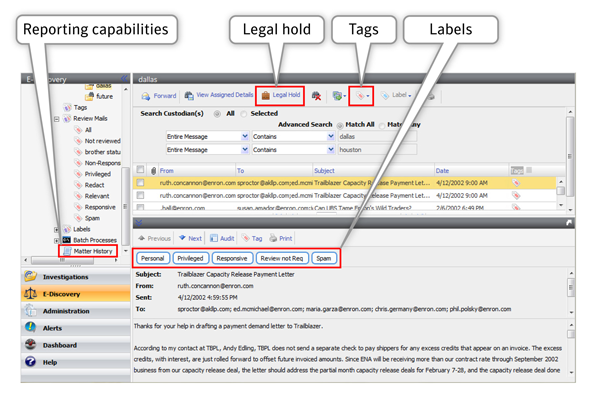Click the houston search text field
590x395 pixels.
tap(377, 150)
